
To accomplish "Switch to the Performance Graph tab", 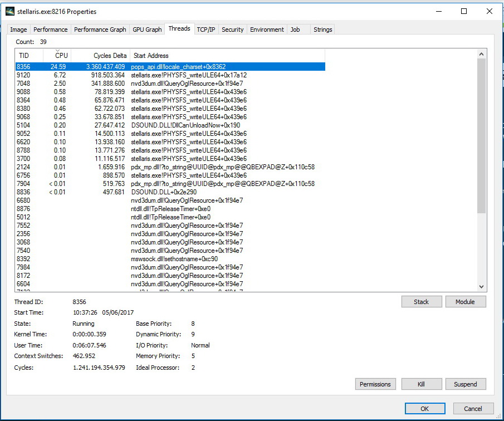I will 100,30.
